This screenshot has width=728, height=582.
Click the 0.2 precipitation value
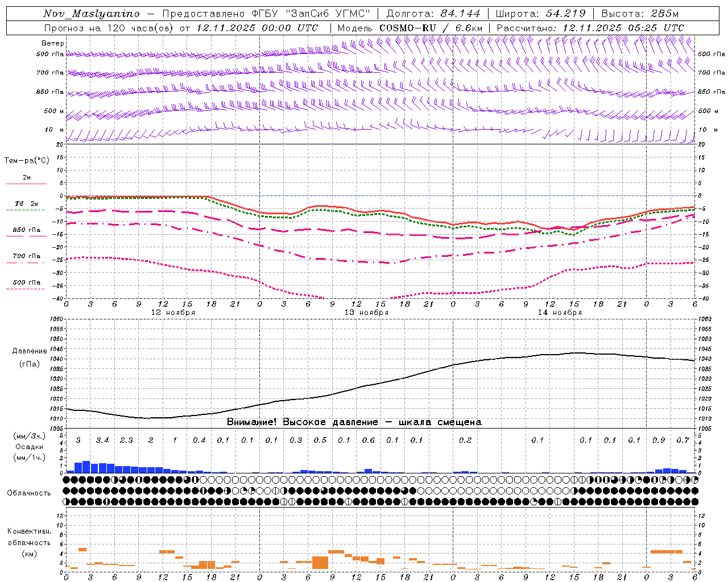[x=465, y=440]
